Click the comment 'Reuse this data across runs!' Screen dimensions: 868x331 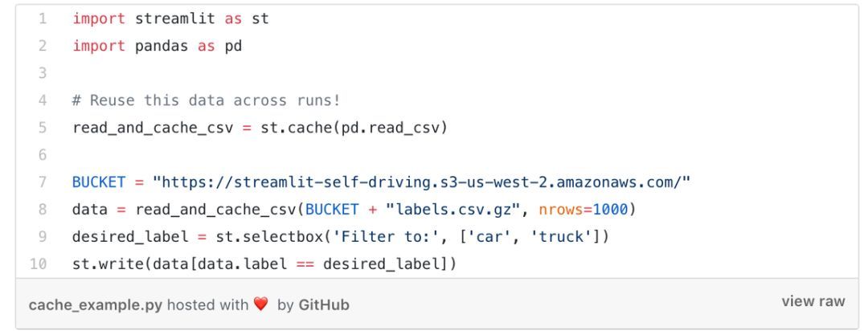click(x=206, y=100)
